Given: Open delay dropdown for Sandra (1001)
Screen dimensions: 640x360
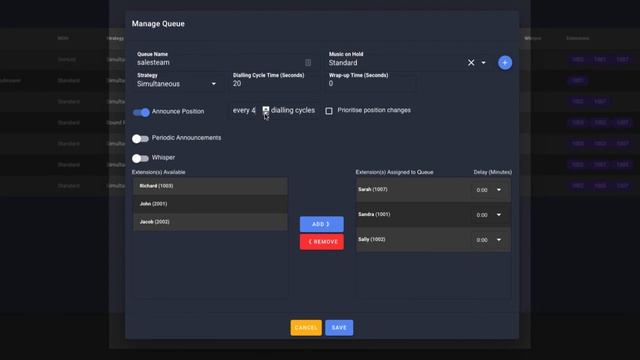Looking at the screenshot, I should pos(499,215).
